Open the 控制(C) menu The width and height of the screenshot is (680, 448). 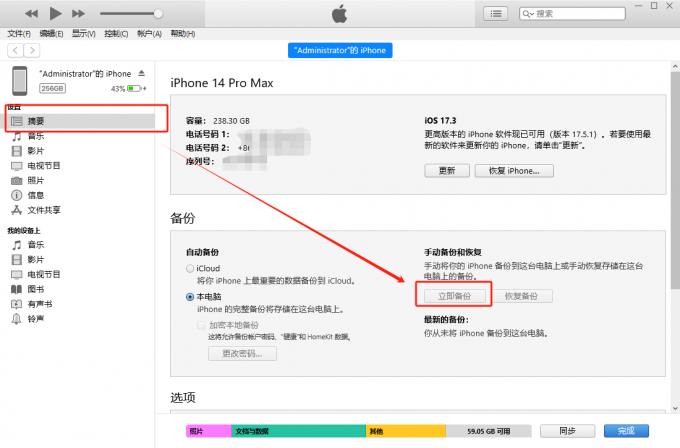pyautogui.click(x=116, y=34)
